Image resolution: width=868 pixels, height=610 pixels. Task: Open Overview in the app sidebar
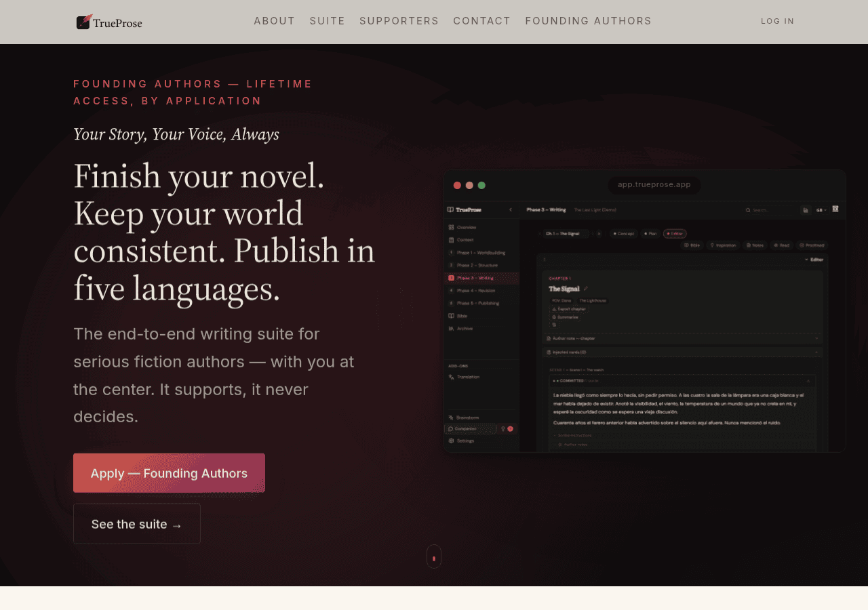click(480, 227)
